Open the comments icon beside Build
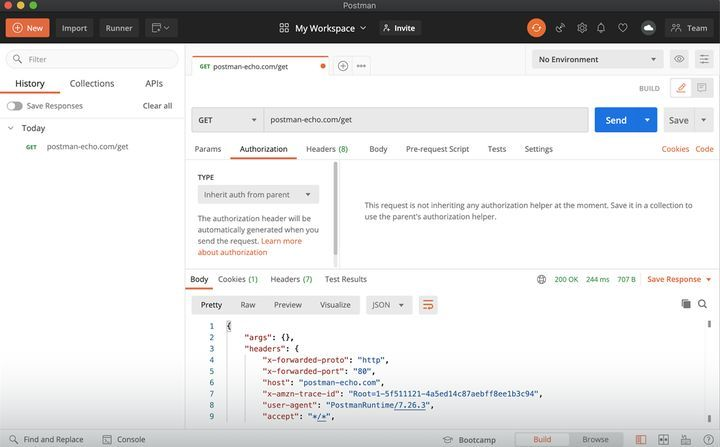The image size is (720, 447). [702, 88]
